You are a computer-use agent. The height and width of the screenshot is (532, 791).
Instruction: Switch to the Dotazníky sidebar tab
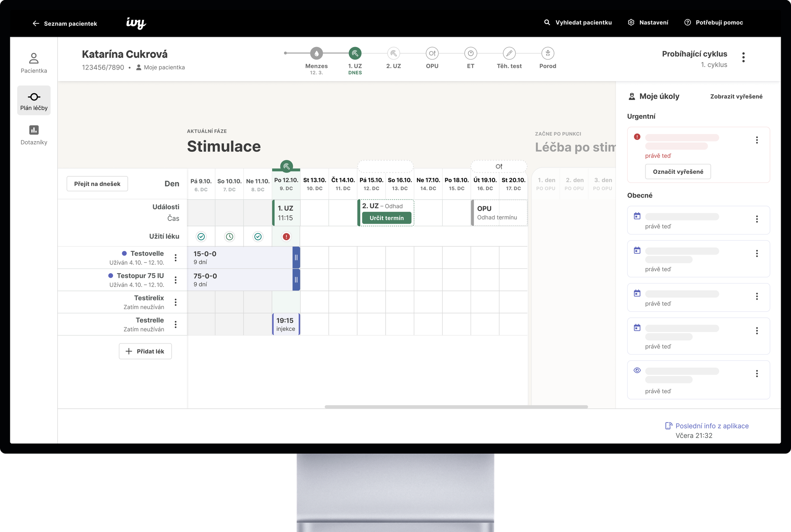click(34, 135)
